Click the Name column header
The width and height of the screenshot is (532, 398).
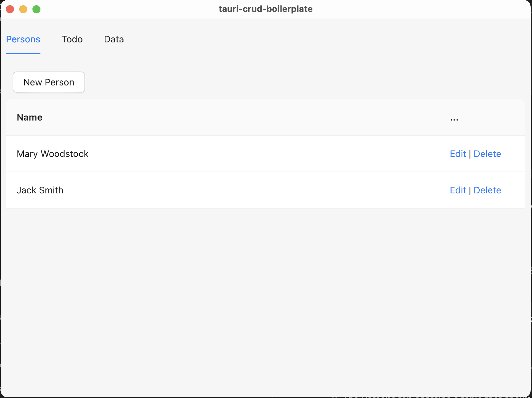click(x=29, y=118)
